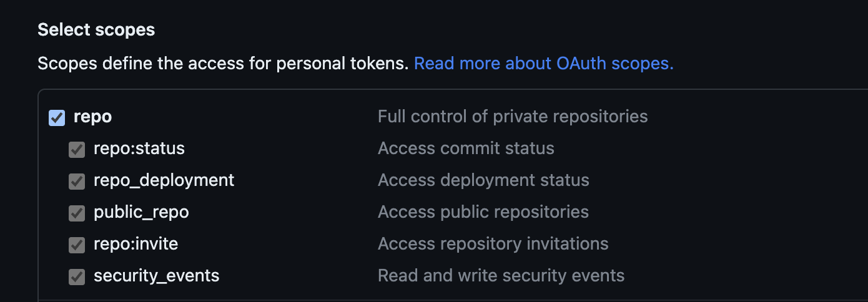Image resolution: width=868 pixels, height=302 pixels.
Task: Click the Select scopes heading
Action: pyautogui.click(x=96, y=29)
